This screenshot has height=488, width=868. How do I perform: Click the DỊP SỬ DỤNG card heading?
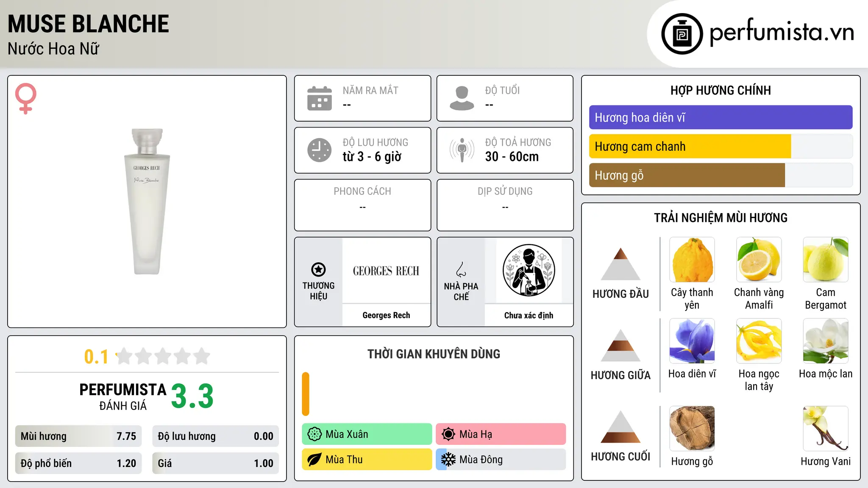click(505, 191)
